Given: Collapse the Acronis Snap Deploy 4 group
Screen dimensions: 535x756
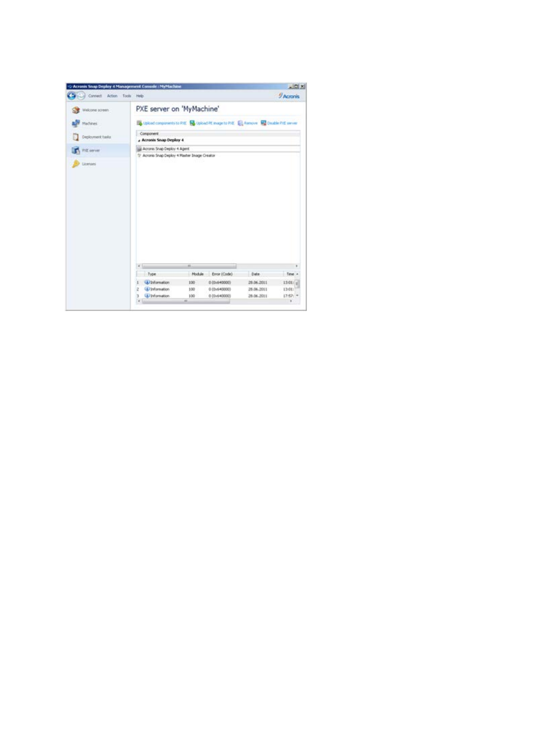Looking at the screenshot, I should tap(139, 140).
